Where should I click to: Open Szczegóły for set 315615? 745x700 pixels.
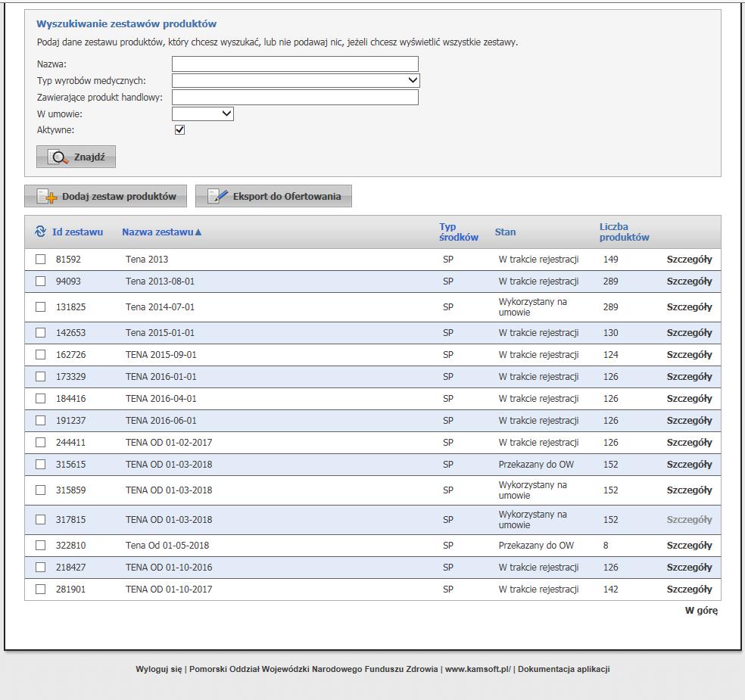pyautogui.click(x=689, y=464)
